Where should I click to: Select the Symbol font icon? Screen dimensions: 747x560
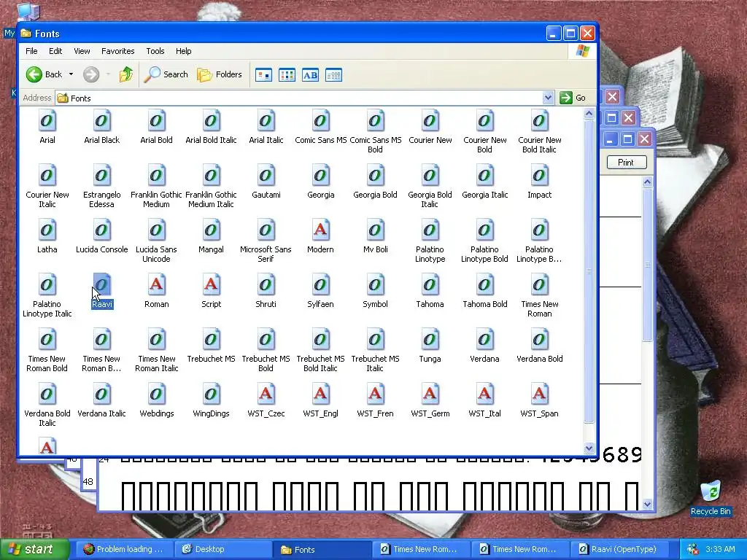tap(376, 285)
